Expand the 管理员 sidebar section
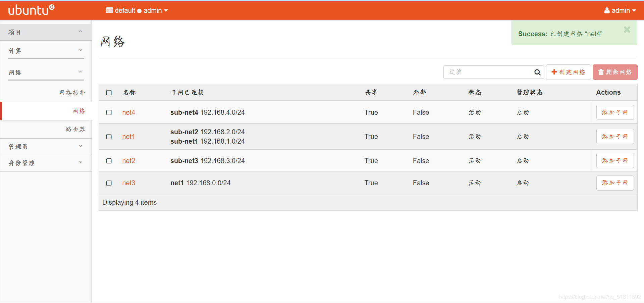 tap(46, 147)
